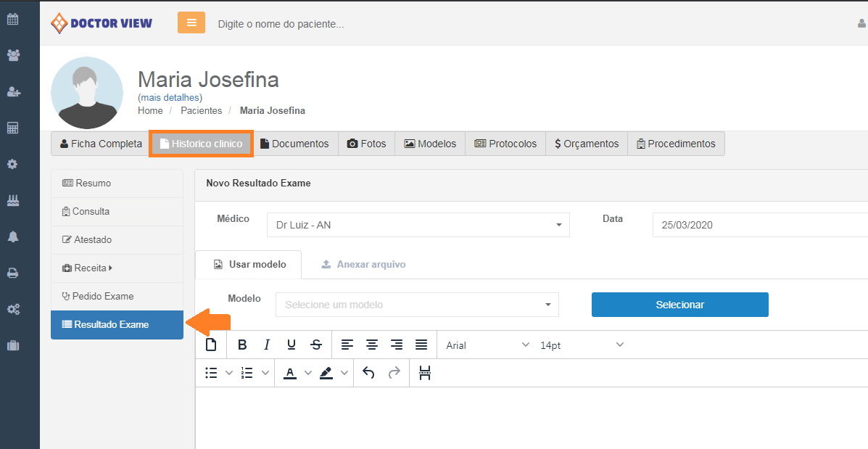Viewport: 868px width, 449px height.
Task: Click the Bold formatting icon
Action: tap(242, 345)
